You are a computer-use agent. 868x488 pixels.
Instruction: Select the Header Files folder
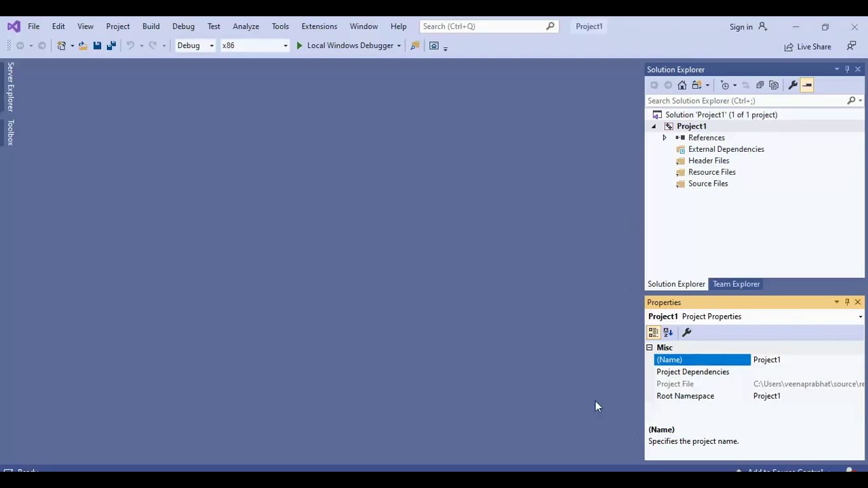[x=709, y=161]
